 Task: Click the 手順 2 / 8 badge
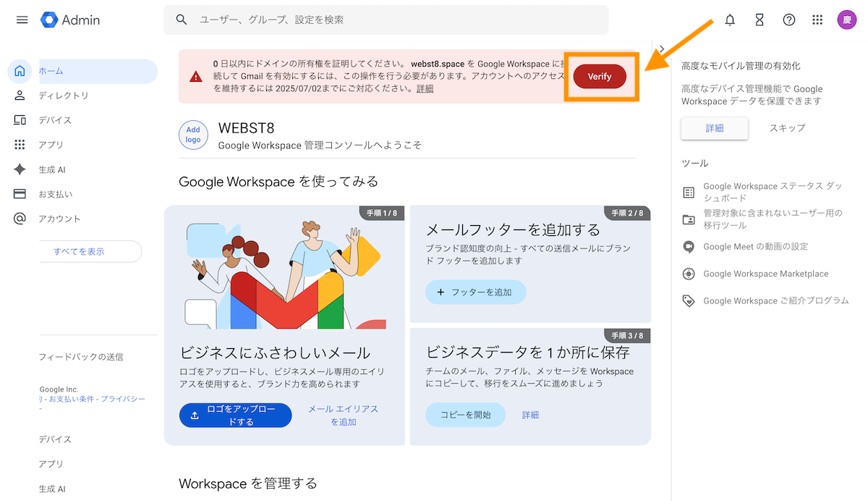(x=627, y=213)
